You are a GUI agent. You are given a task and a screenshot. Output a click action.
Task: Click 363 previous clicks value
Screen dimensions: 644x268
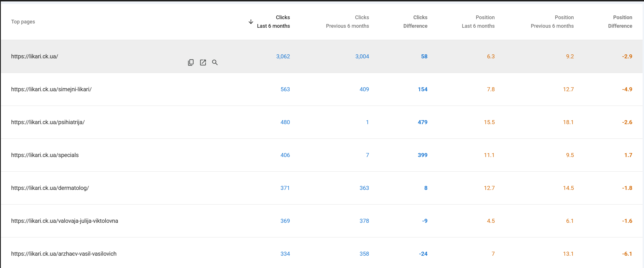tap(364, 188)
